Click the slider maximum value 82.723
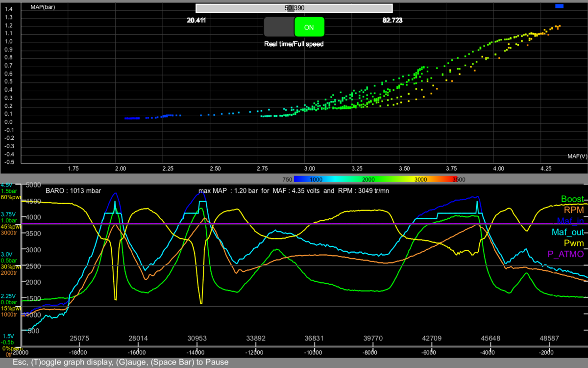 392,21
